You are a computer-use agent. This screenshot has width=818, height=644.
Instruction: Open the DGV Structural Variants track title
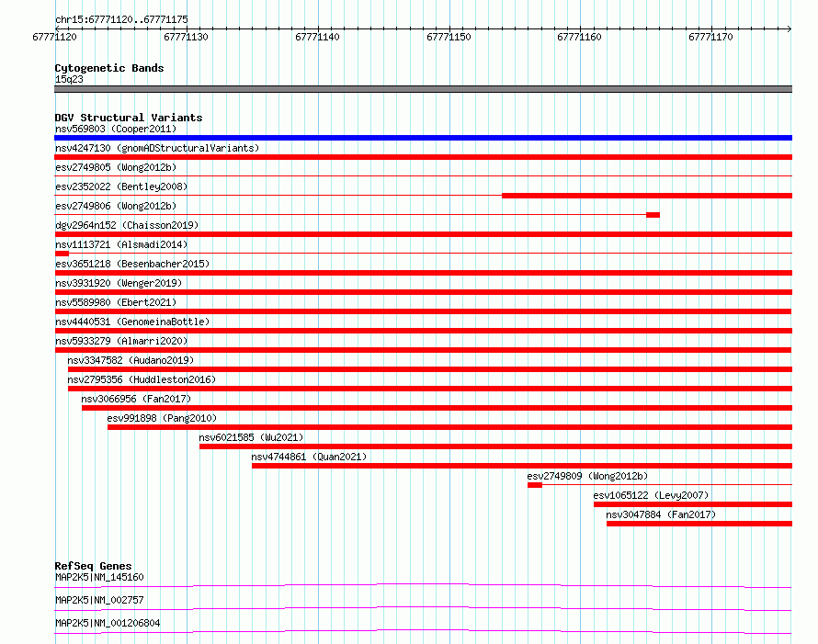(129, 118)
